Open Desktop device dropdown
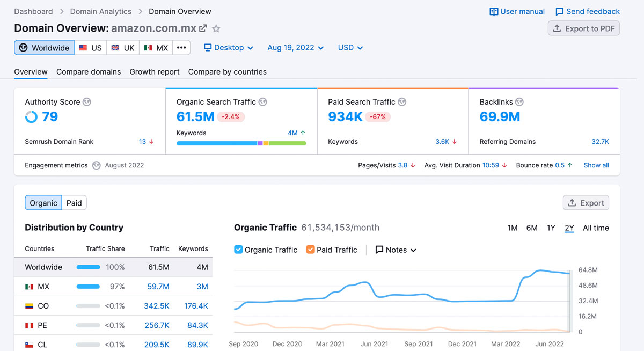 (x=229, y=47)
